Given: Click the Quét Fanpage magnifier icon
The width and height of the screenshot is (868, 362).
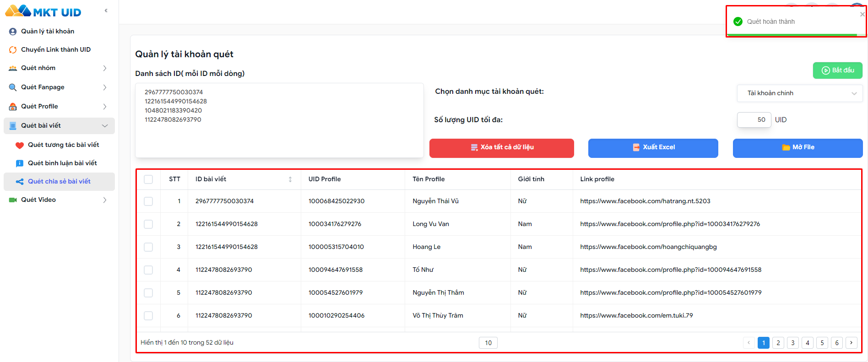Looking at the screenshot, I should pyautogui.click(x=13, y=87).
